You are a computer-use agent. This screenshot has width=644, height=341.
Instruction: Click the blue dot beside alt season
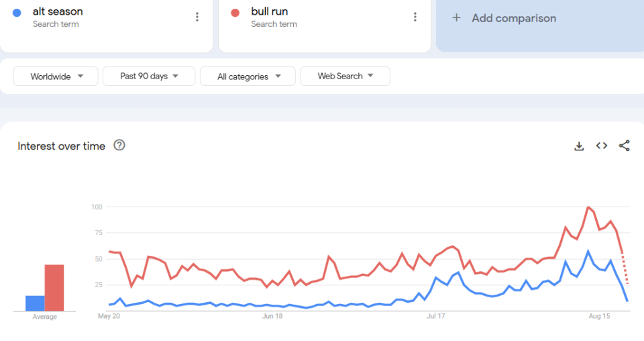pyautogui.click(x=17, y=13)
